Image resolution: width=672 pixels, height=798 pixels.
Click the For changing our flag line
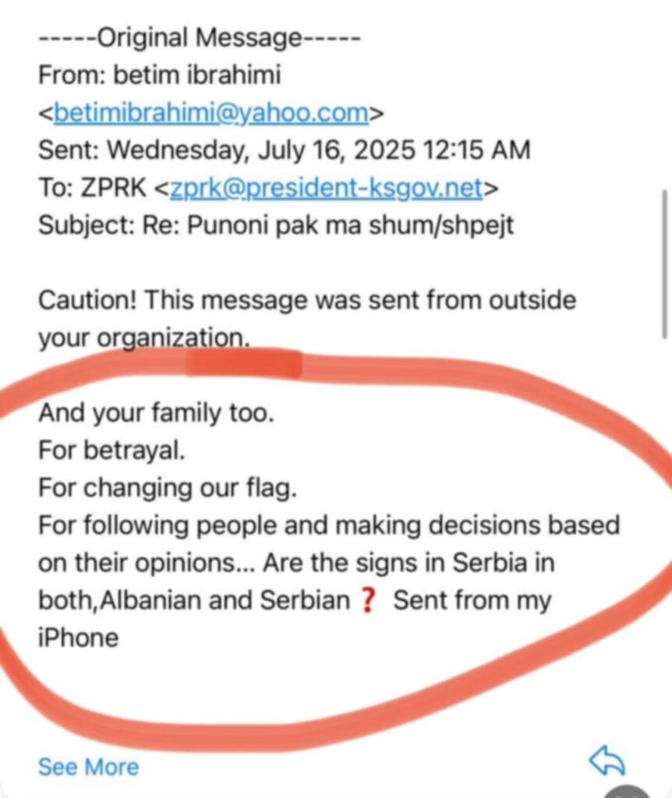click(168, 488)
